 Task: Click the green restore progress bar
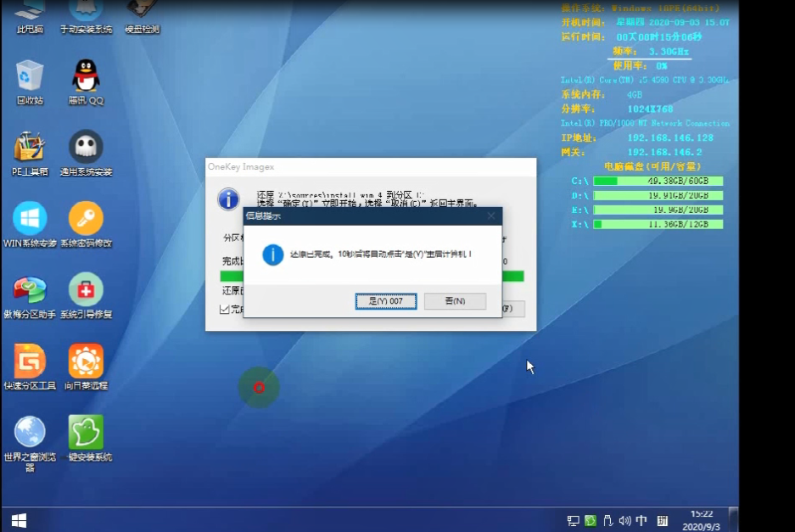point(372,276)
